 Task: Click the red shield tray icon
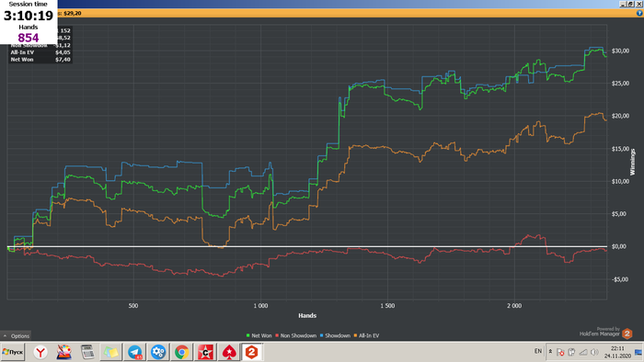[560, 352]
